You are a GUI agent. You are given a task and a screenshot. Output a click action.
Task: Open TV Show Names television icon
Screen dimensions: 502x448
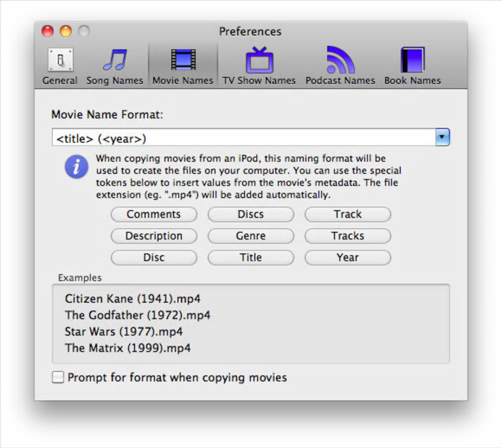click(x=259, y=60)
